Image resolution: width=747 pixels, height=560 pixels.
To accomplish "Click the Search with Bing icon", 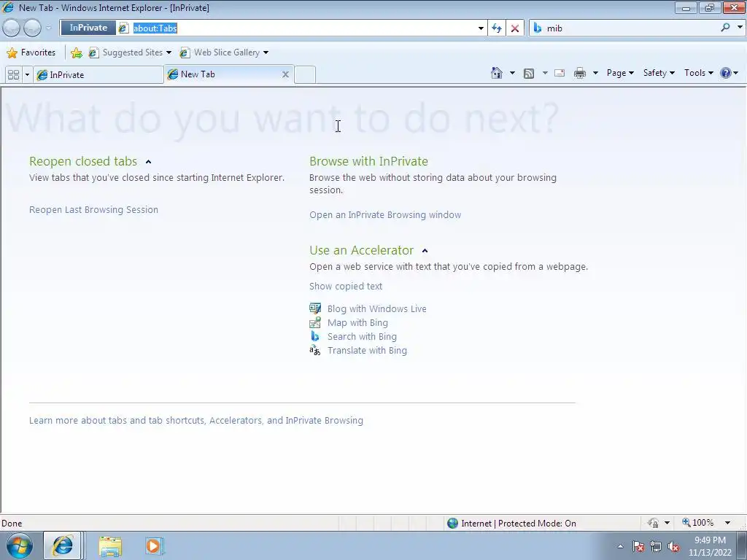I will coord(315,336).
